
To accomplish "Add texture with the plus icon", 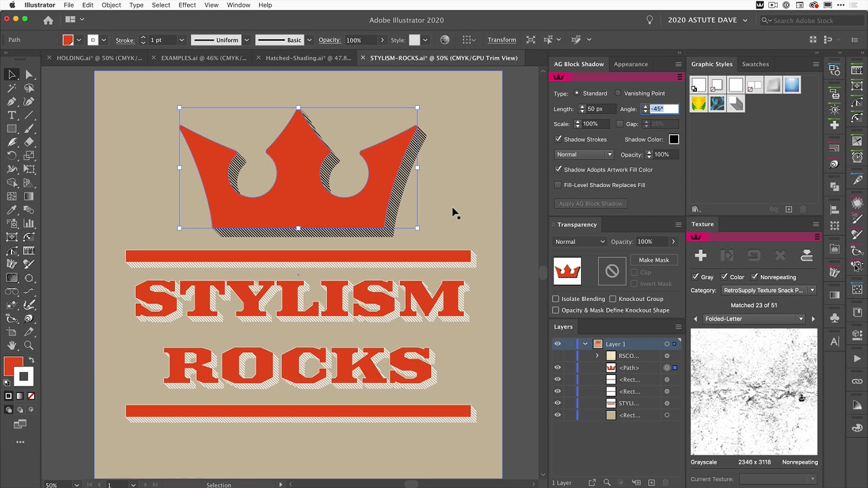I will point(701,256).
